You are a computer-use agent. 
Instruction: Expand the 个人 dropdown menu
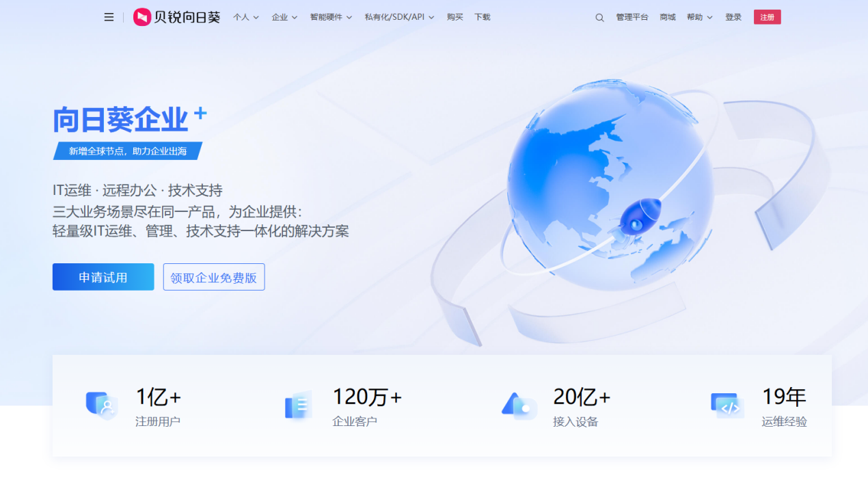(246, 17)
